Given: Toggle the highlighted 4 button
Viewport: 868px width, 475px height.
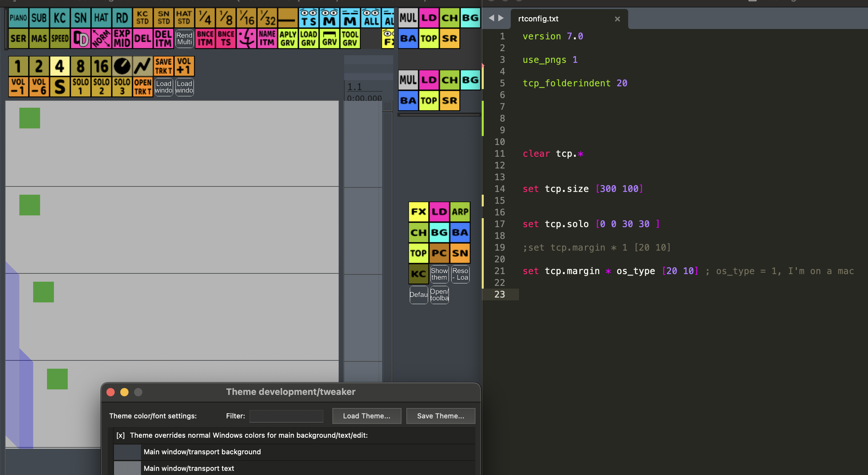Looking at the screenshot, I should point(60,66).
